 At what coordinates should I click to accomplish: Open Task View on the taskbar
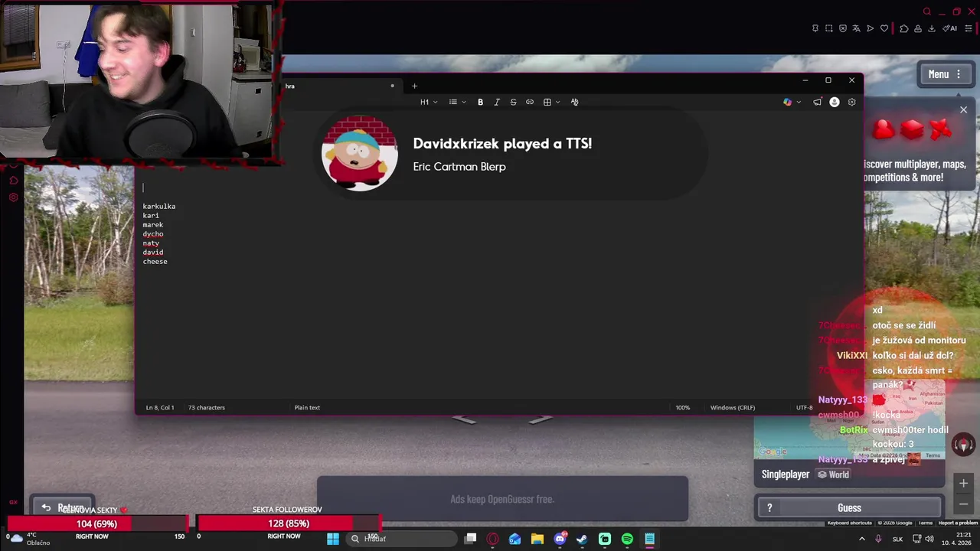pyautogui.click(x=470, y=539)
